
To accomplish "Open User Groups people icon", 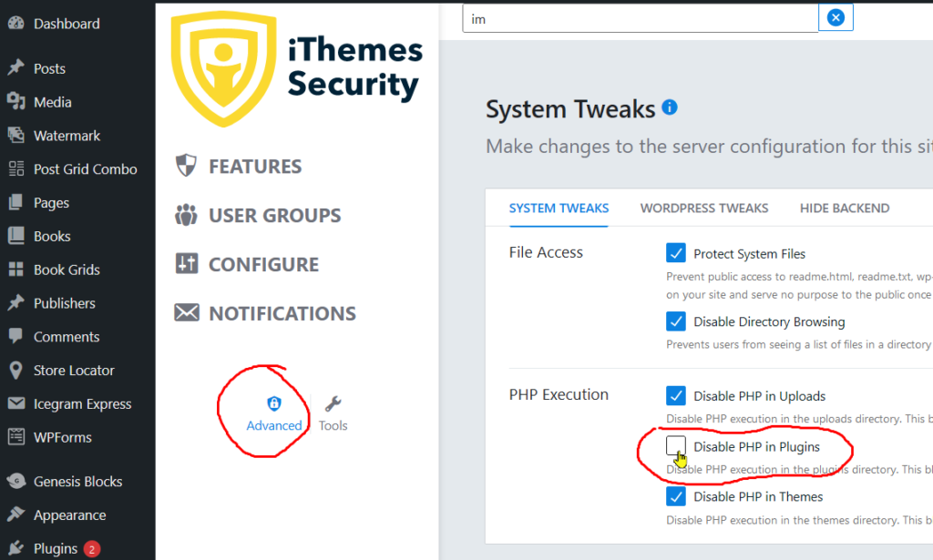I will pos(186,215).
